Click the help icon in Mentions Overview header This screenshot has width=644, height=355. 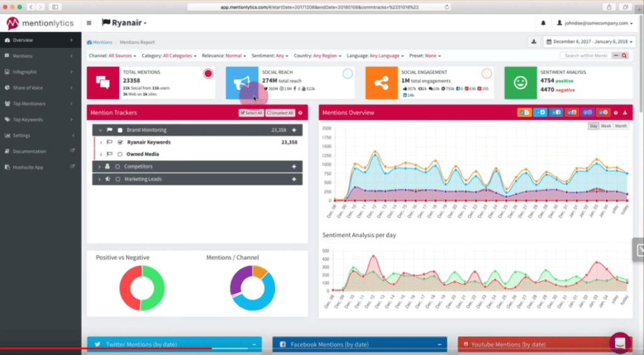[616, 113]
